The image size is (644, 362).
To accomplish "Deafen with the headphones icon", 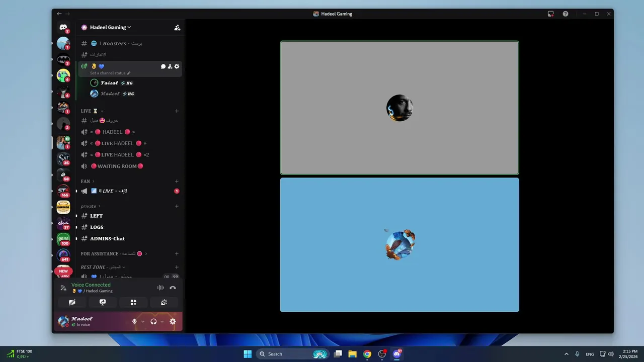I will tap(153, 321).
